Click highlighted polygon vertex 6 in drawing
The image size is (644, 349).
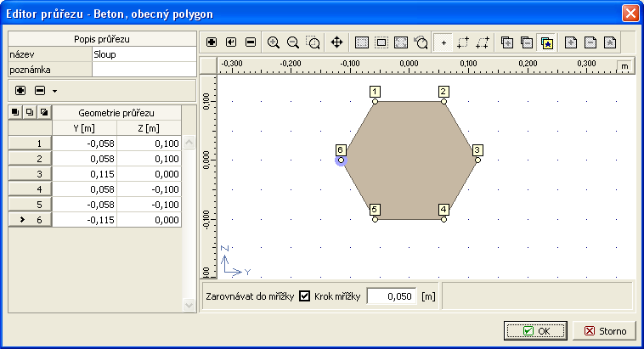(341, 160)
